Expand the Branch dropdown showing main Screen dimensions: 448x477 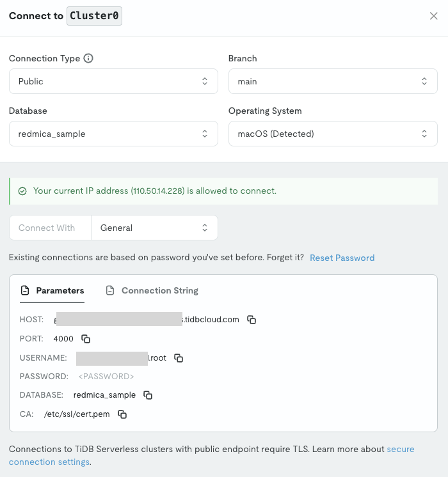click(333, 81)
